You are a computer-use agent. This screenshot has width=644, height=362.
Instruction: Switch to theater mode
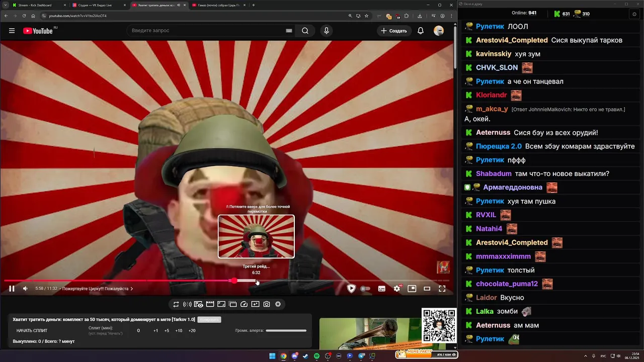pos(427,289)
